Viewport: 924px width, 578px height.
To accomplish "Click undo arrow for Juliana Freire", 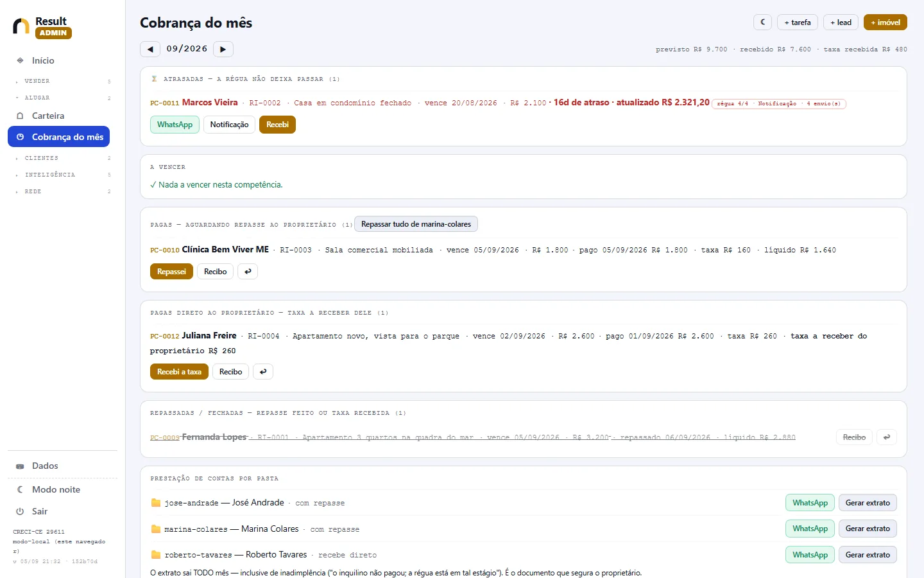I will 263,372.
